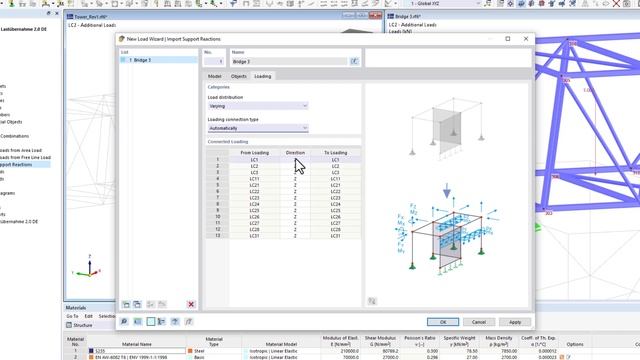640x360 pixels.
Task: Select From Loading cell LC11 in row 4
Action: [254, 179]
